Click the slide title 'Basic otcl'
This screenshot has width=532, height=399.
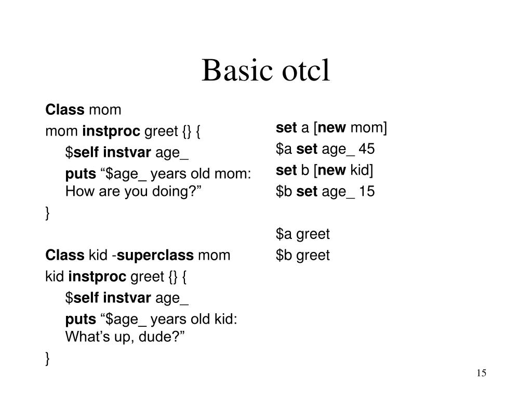point(265,70)
